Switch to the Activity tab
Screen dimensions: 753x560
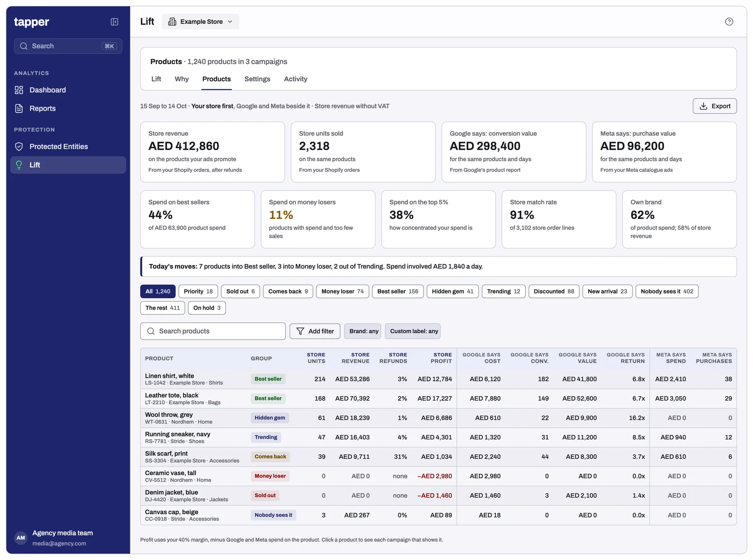296,79
